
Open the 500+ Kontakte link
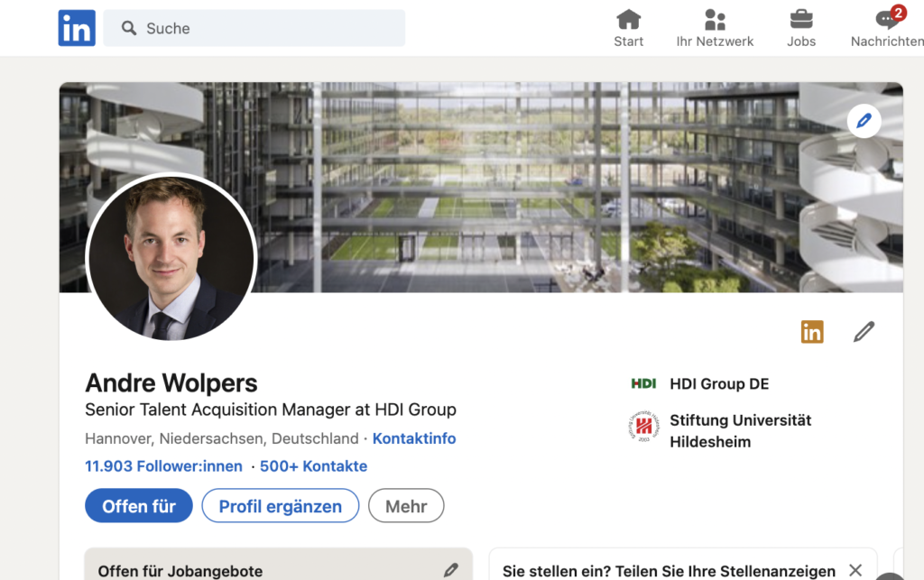click(313, 466)
